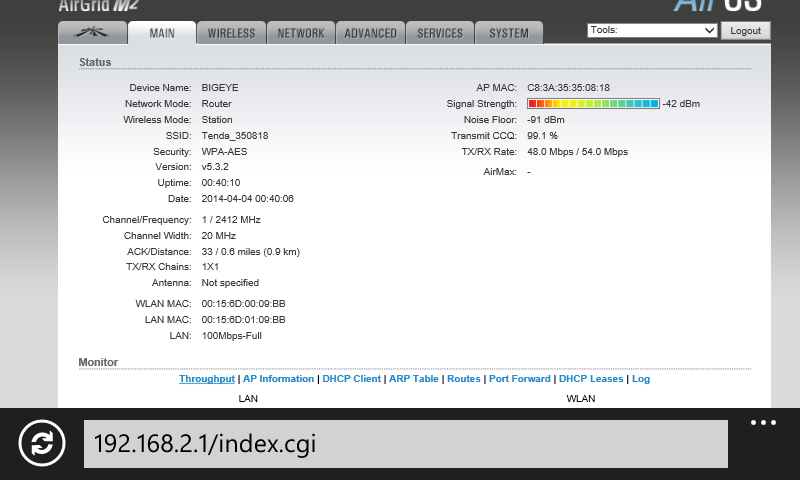Open the AP Information link

(x=279, y=378)
